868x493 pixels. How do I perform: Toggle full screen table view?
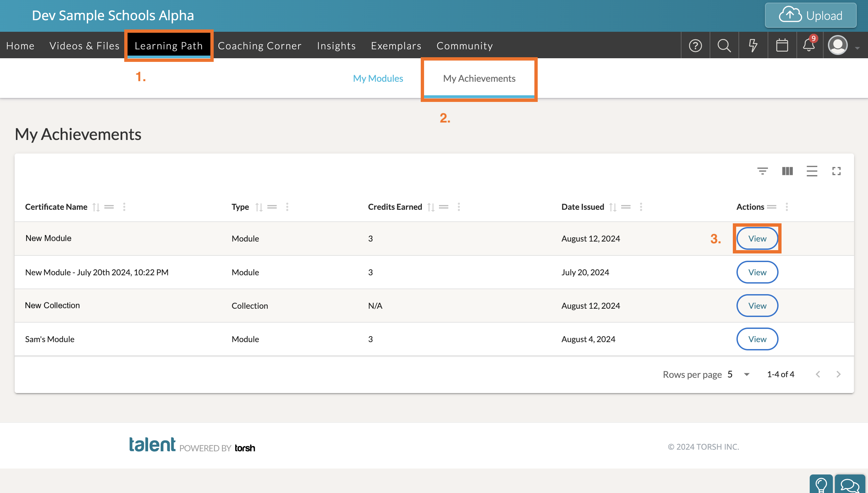coord(837,171)
